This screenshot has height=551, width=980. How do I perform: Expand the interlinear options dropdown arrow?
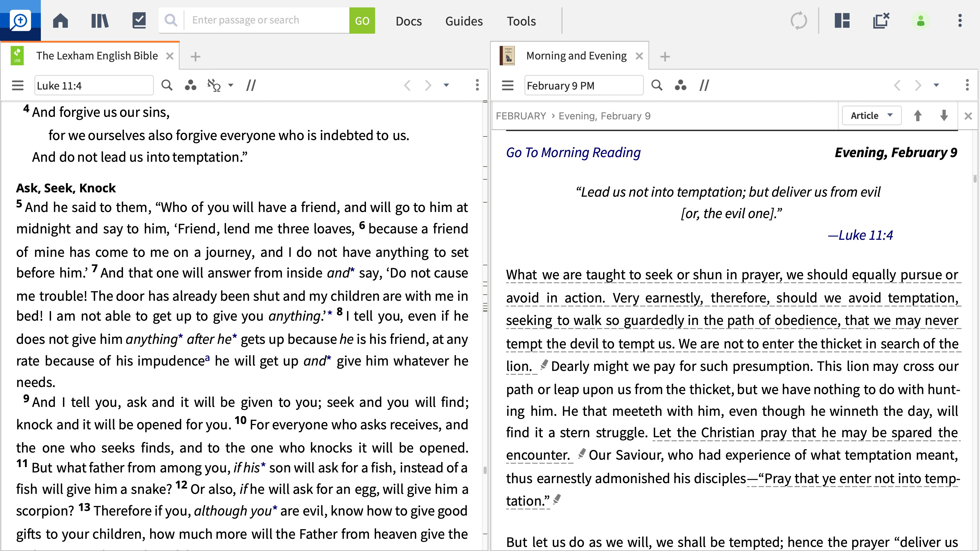[230, 85]
